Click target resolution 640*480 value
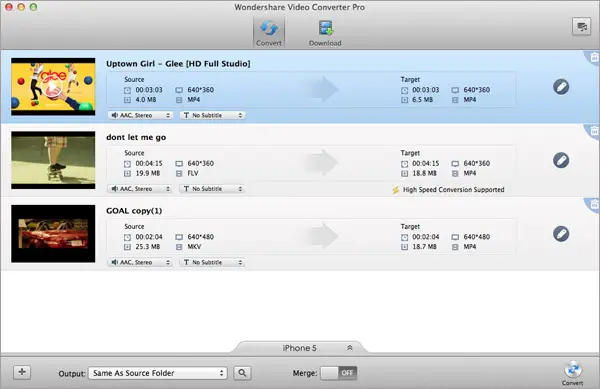The height and width of the screenshot is (389, 600). (x=477, y=237)
